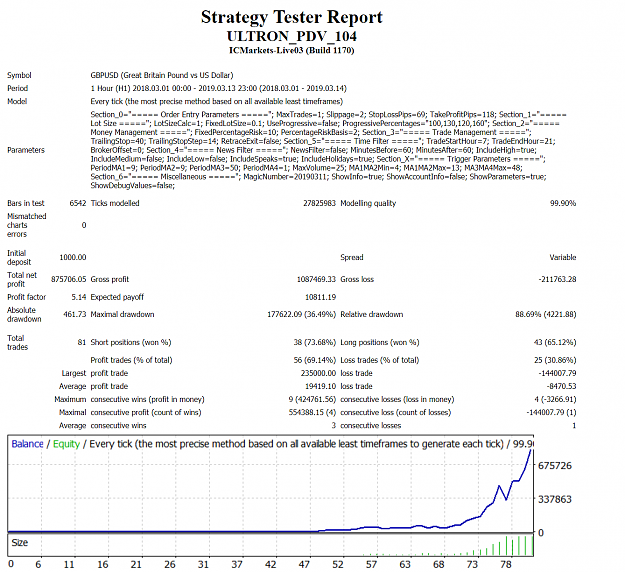Select the GBPUSD symbol description
The image size is (625, 572).
pyautogui.click(x=161, y=75)
